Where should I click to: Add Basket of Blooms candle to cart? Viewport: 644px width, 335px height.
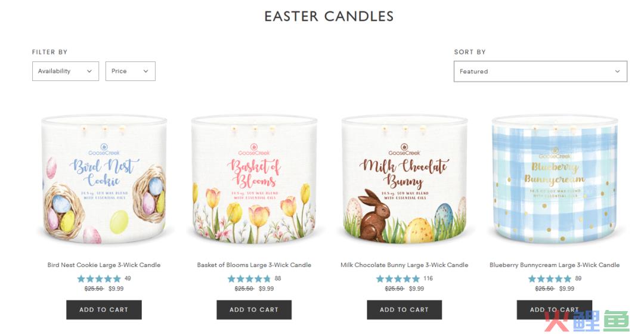tap(254, 309)
